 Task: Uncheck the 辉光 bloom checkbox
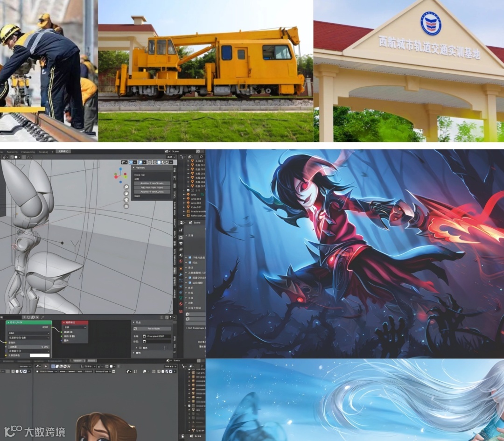point(190,263)
